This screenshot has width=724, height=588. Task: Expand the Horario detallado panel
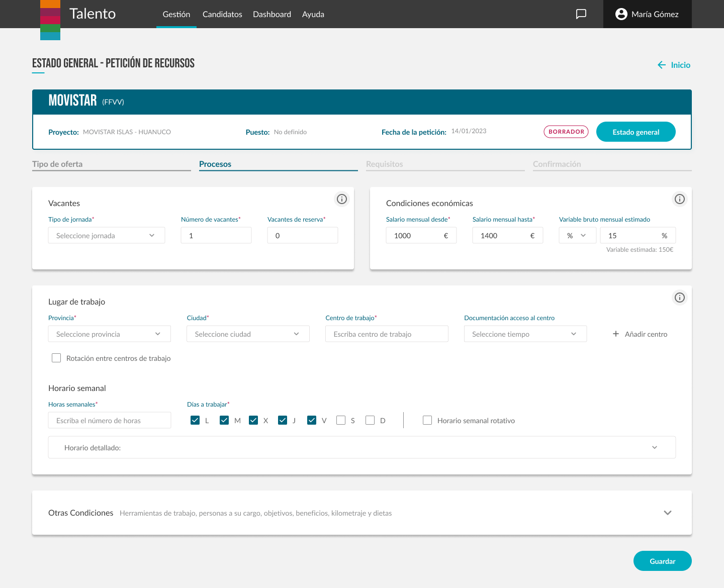click(x=655, y=447)
